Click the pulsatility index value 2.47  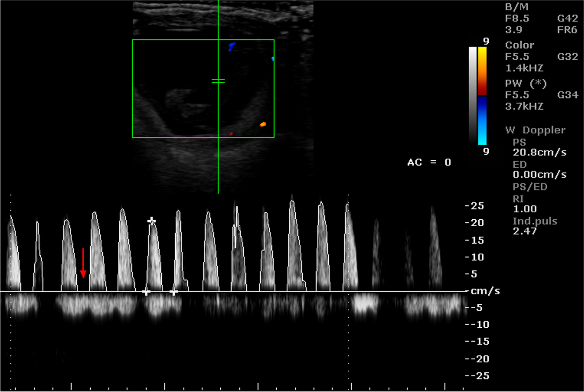[x=525, y=231]
